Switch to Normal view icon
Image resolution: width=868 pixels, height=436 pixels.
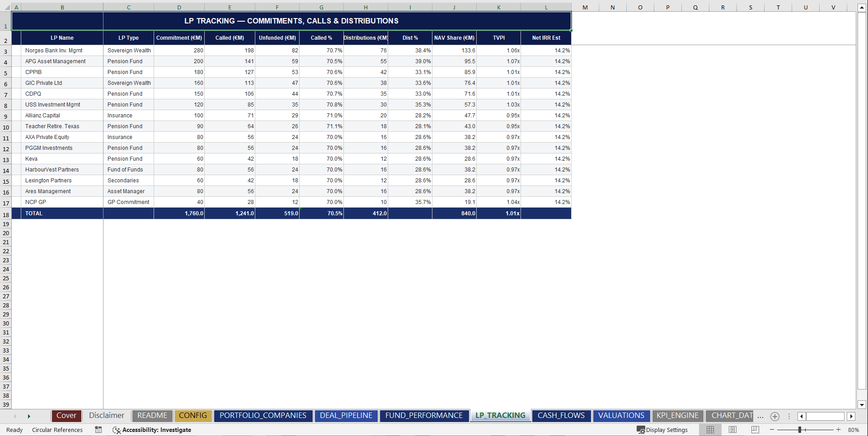pyautogui.click(x=710, y=430)
